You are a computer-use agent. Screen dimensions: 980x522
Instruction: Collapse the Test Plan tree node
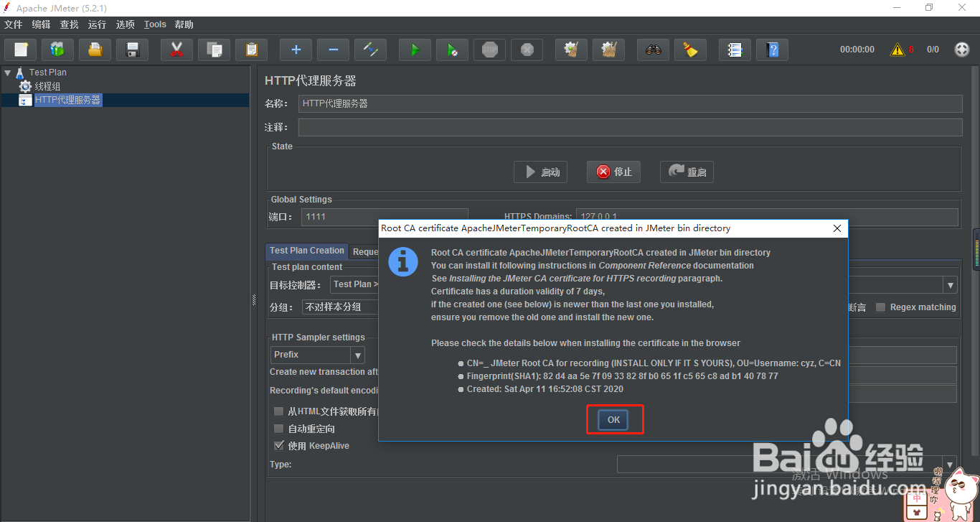pos(7,73)
